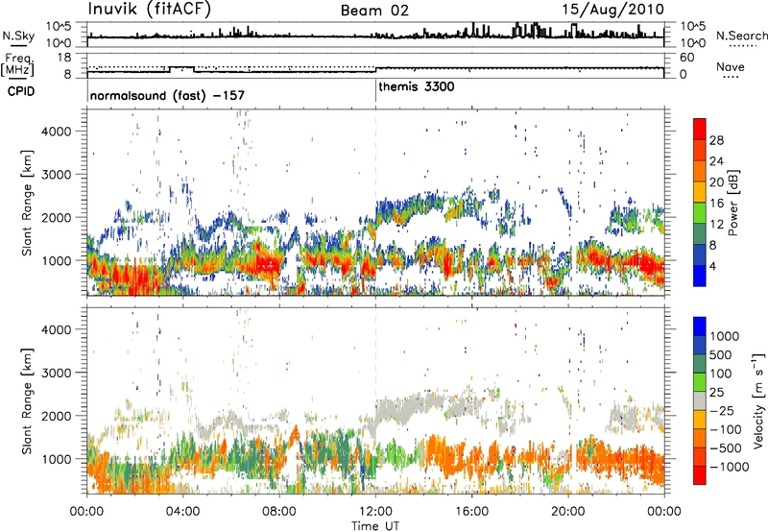The image size is (768, 532).
Task: Select the "N.Search" legend label
Action: coord(741,36)
